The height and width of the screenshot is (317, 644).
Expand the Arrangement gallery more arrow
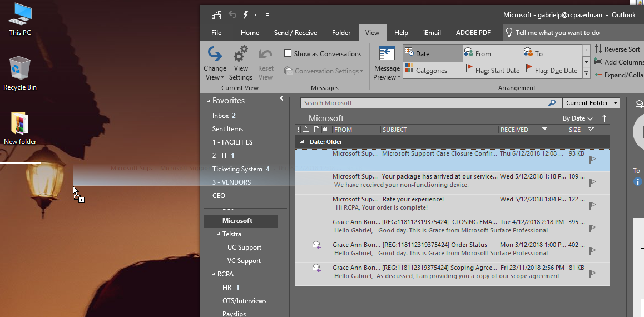(x=587, y=73)
